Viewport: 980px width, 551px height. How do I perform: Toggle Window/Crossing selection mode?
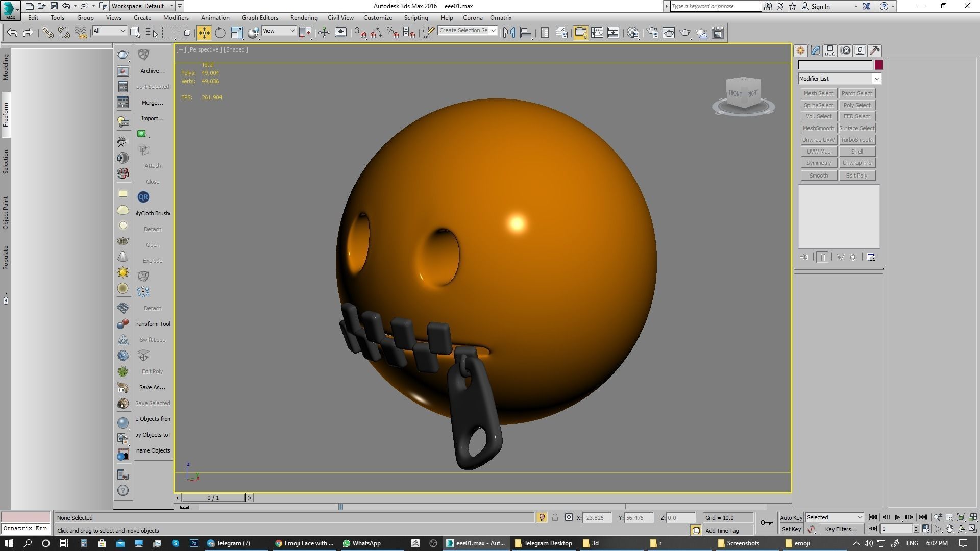click(x=185, y=33)
